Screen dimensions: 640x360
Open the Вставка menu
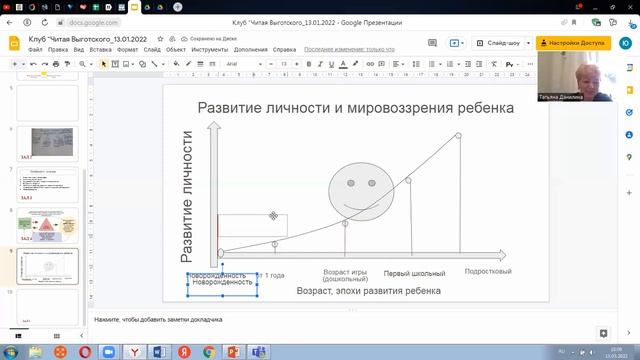click(x=100, y=49)
